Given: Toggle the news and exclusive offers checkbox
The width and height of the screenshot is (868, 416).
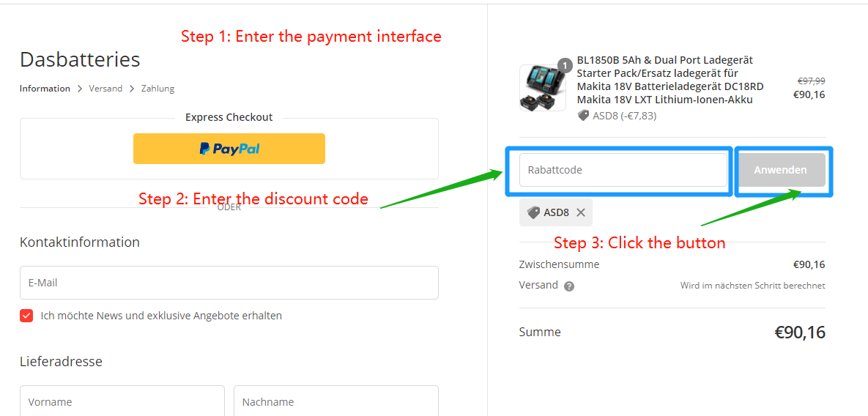Looking at the screenshot, I should point(26,316).
